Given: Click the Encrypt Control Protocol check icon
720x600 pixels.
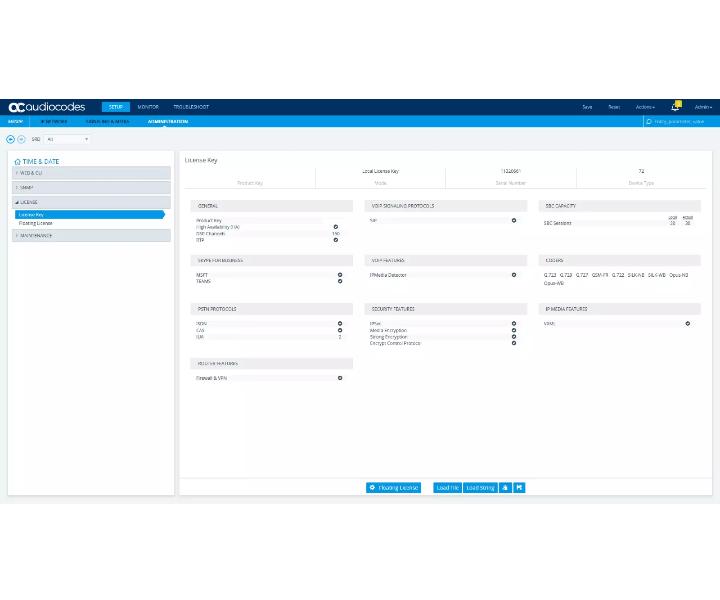Looking at the screenshot, I should pyautogui.click(x=514, y=343).
